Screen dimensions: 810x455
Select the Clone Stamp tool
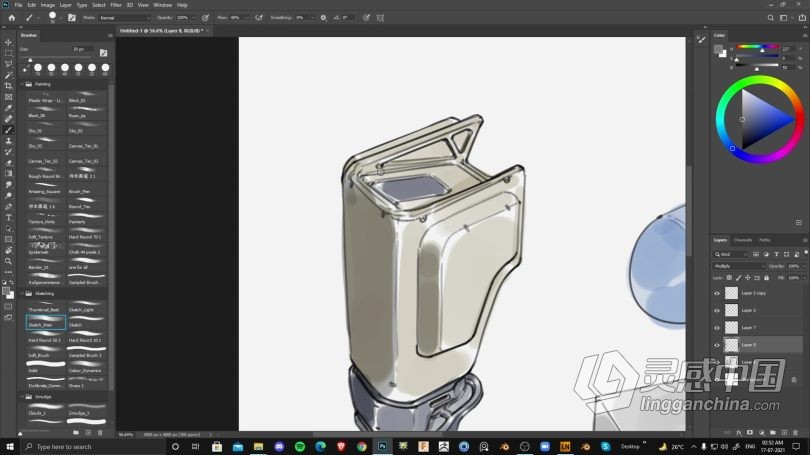coord(8,140)
